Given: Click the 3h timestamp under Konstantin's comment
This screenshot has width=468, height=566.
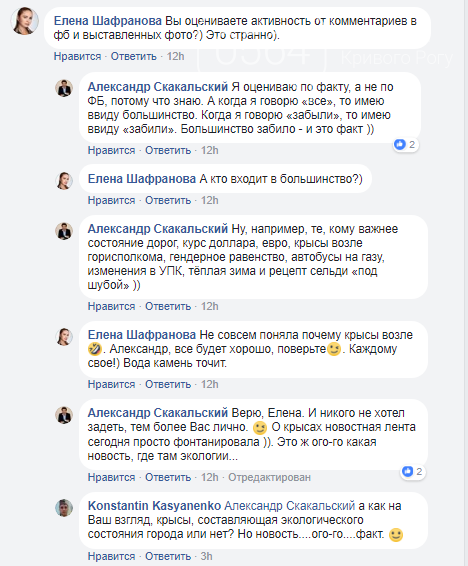Looking at the screenshot, I should pyautogui.click(x=206, y=557).
